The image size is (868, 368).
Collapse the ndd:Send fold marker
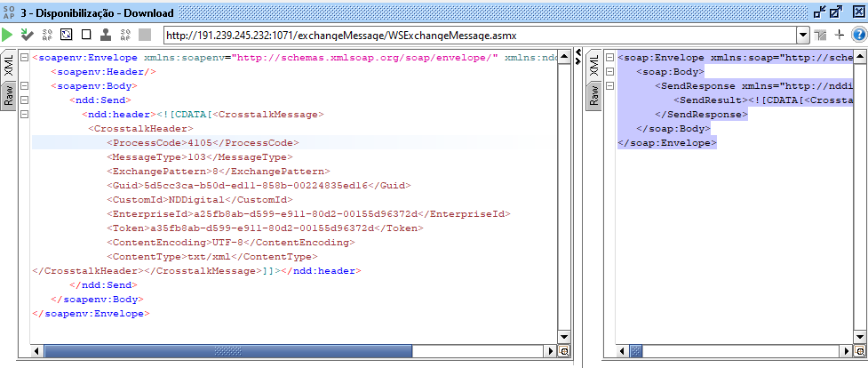pyautogui.click(x=24, y=100)
